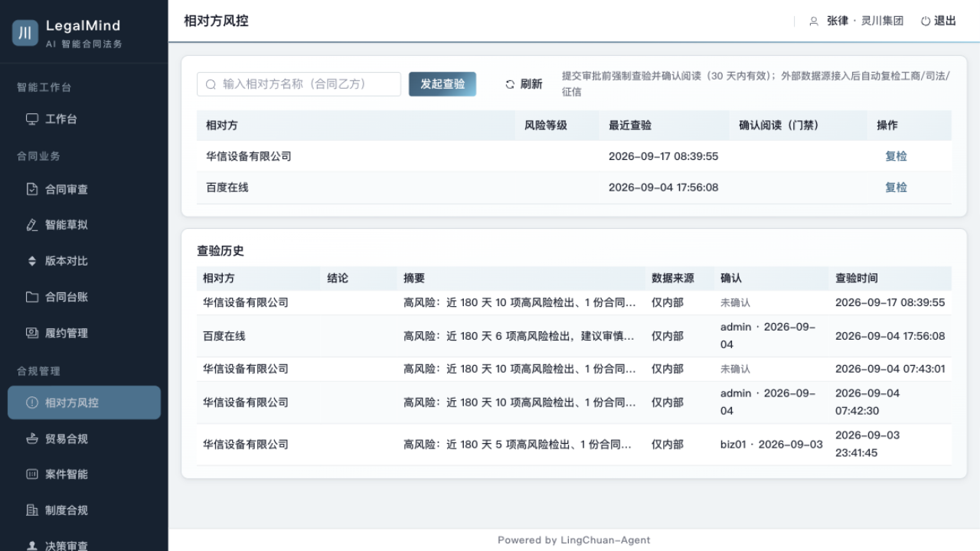Screen dimensions: 980x551
Task: Click history time 2026-09-04 07:43:01
Action: 890,369
